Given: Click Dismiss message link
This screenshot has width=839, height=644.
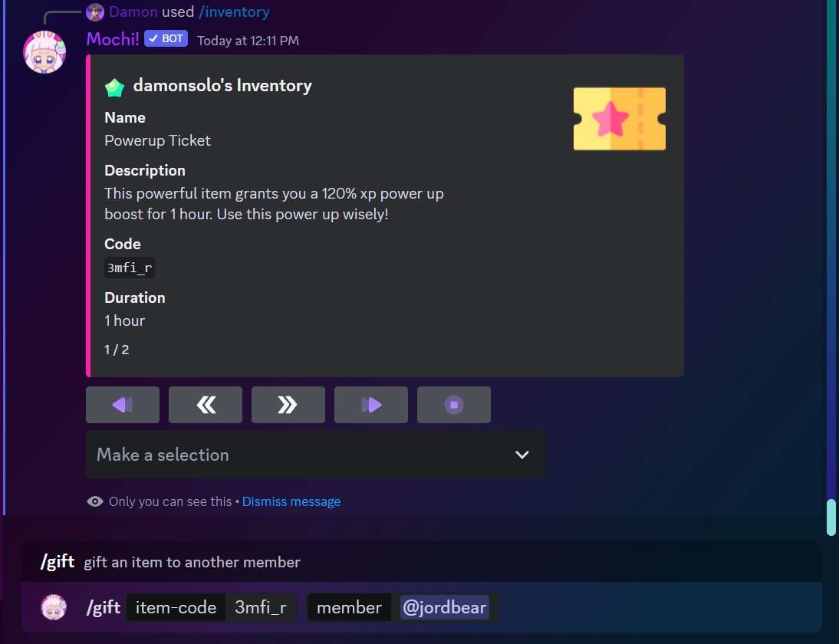Looking at the screenshot, I should click(x=291, y=501).
